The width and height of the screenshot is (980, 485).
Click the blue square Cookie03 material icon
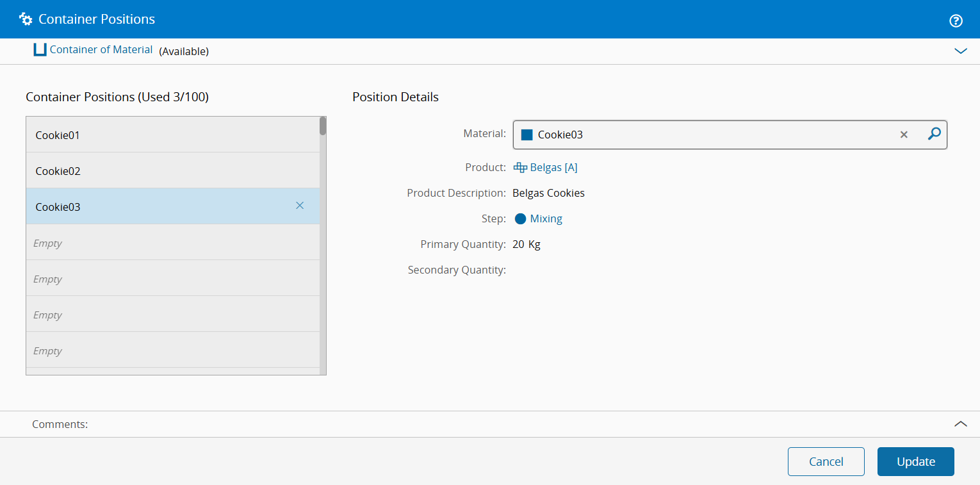point(527,135)
